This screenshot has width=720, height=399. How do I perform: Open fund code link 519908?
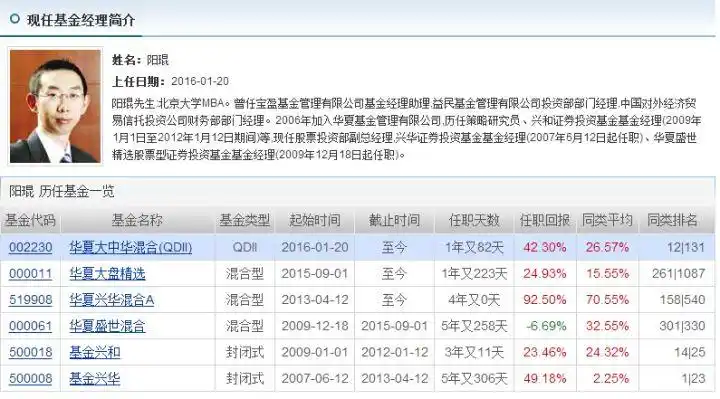[x=30, y=300]
